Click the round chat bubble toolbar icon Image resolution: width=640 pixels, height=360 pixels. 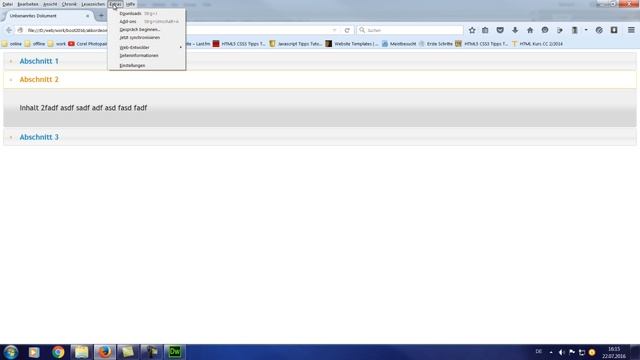[x=545, y=30]
